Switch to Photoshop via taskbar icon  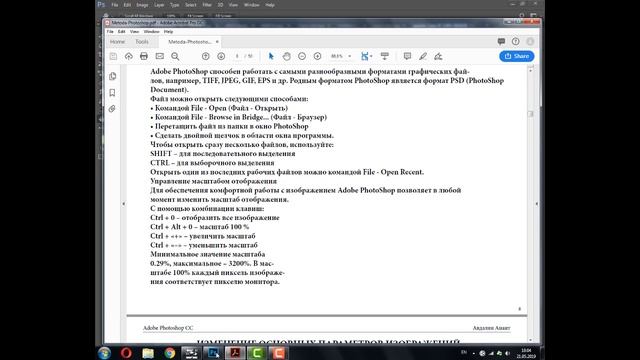[x=213, y=353]
